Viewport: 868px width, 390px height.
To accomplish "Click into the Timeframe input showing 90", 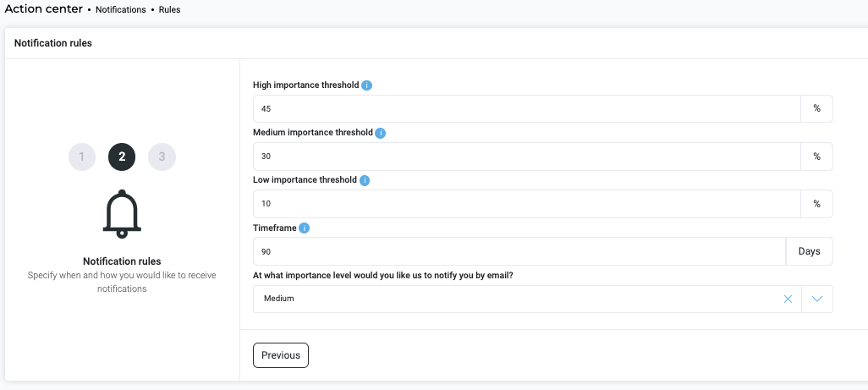I will pos(519,251).
